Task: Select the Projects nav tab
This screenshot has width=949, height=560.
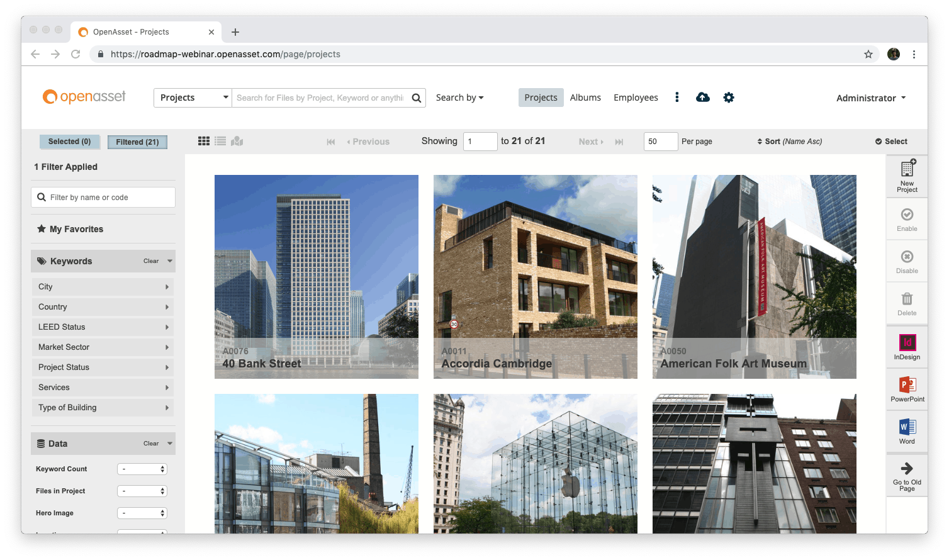Action: click(x=541, y=98)
